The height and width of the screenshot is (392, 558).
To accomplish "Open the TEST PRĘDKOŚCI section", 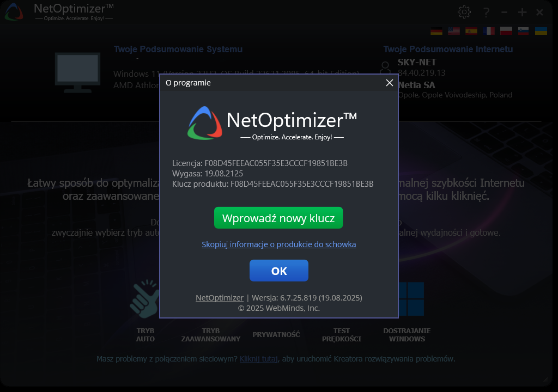I will [x=342, y=335].
